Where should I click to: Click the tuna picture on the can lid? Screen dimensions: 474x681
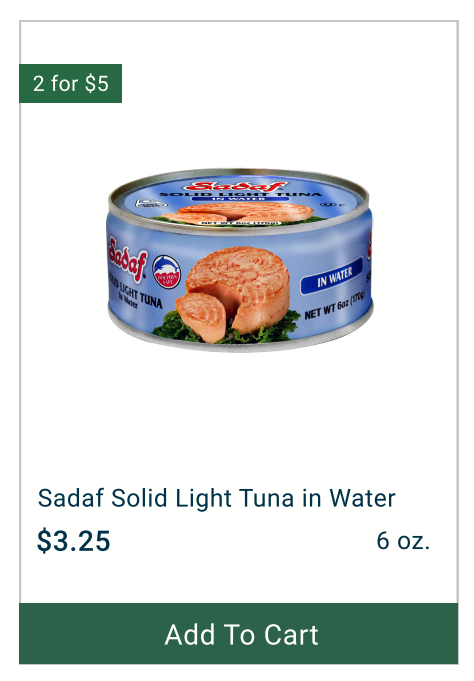238,213
